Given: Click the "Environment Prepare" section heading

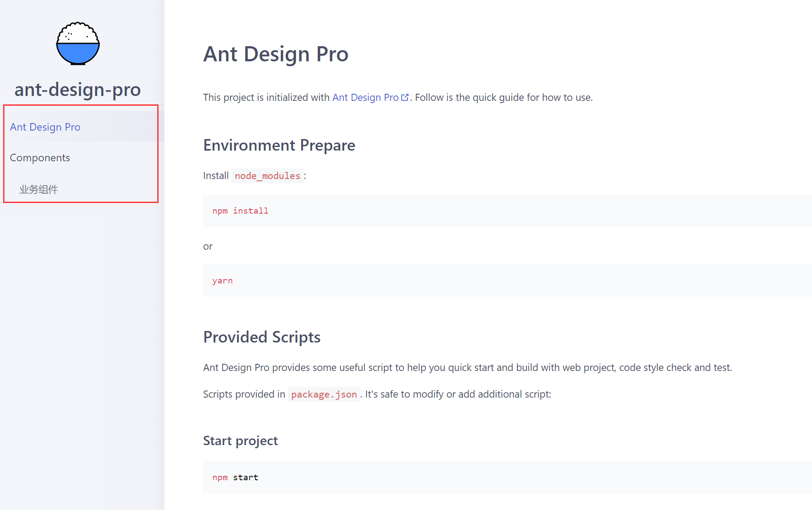Looking at the screenshot, I should tap(279, 145).
